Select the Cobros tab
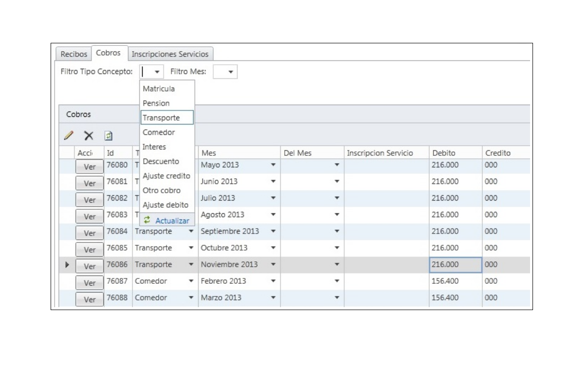This screenshot has width=588, height=368. tap(109, 52)
